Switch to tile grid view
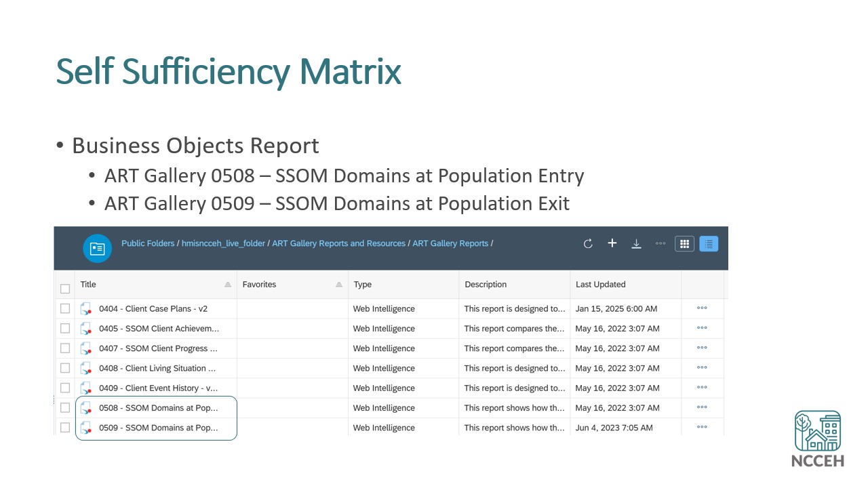 click(684, 244)
